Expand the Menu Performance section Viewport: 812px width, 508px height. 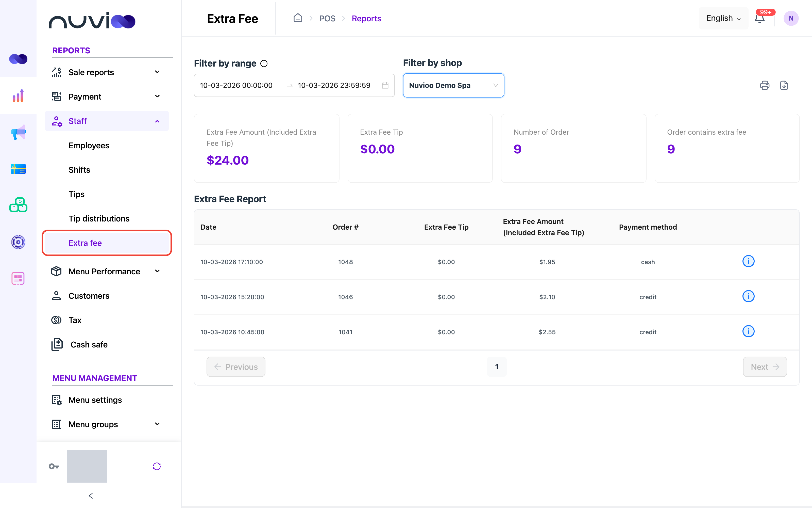click(x=107, y=272)
